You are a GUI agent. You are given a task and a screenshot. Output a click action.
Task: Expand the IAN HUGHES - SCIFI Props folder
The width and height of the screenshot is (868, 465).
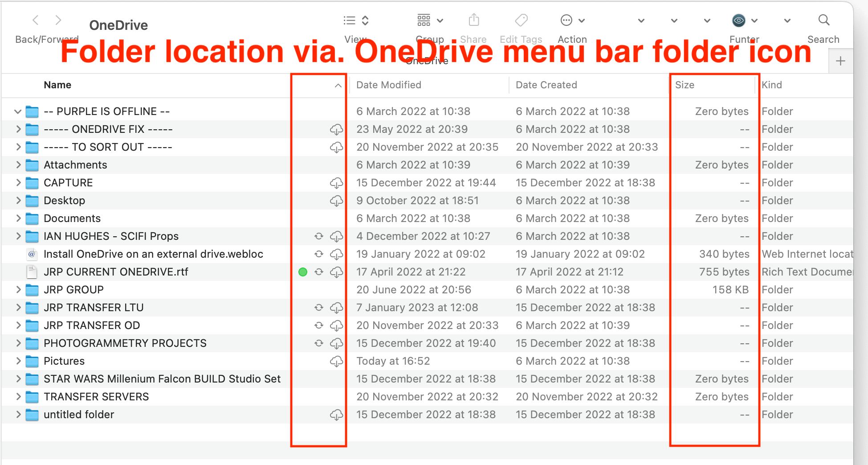(x=18, y=236)
